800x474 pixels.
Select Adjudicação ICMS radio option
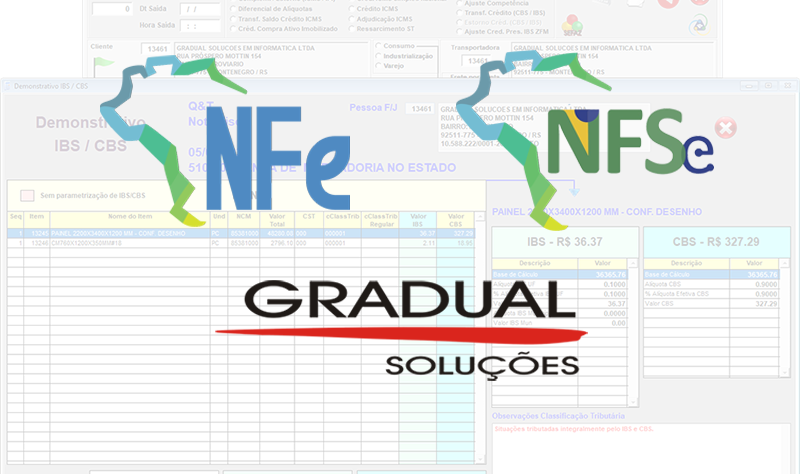click(x=352, y=19)
